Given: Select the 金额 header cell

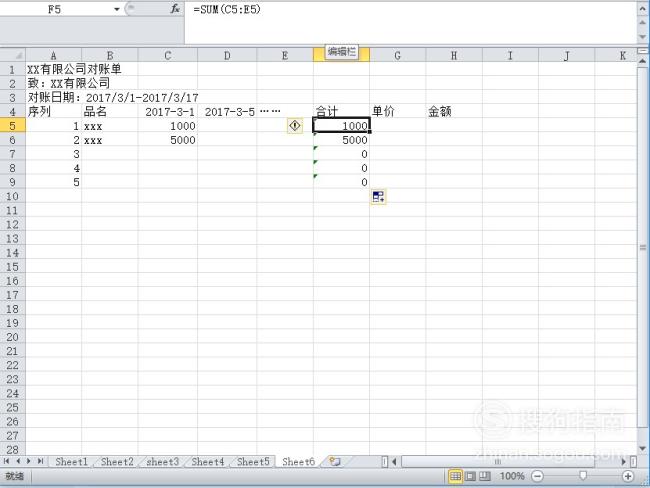Looking at the screenshot, I should (454, 112).
